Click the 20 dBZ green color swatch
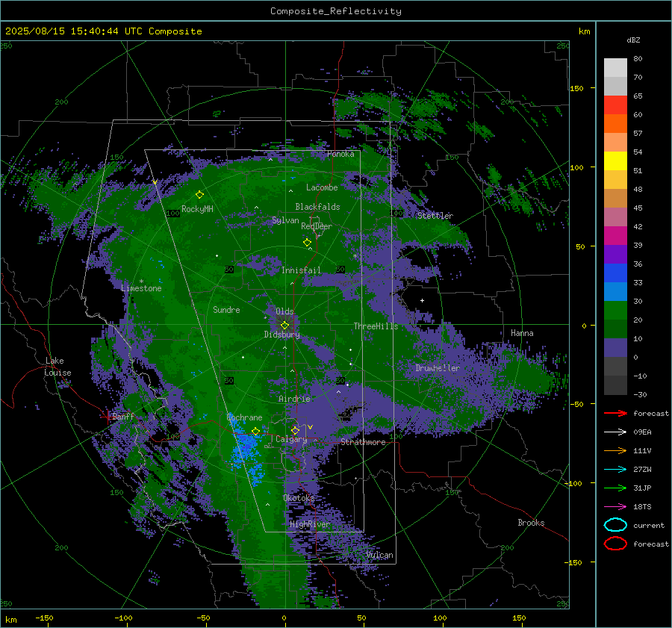This screenshot has width=672, height=628. [615, 310]
